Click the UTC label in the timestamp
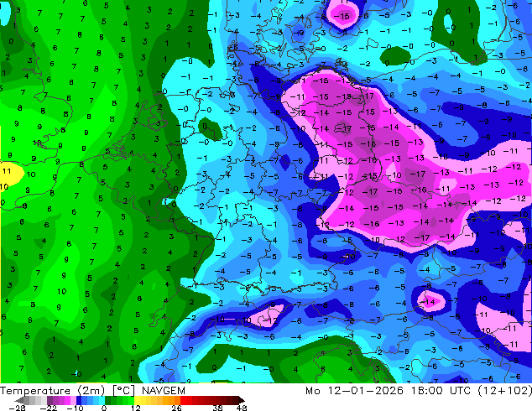 (461, 391)
